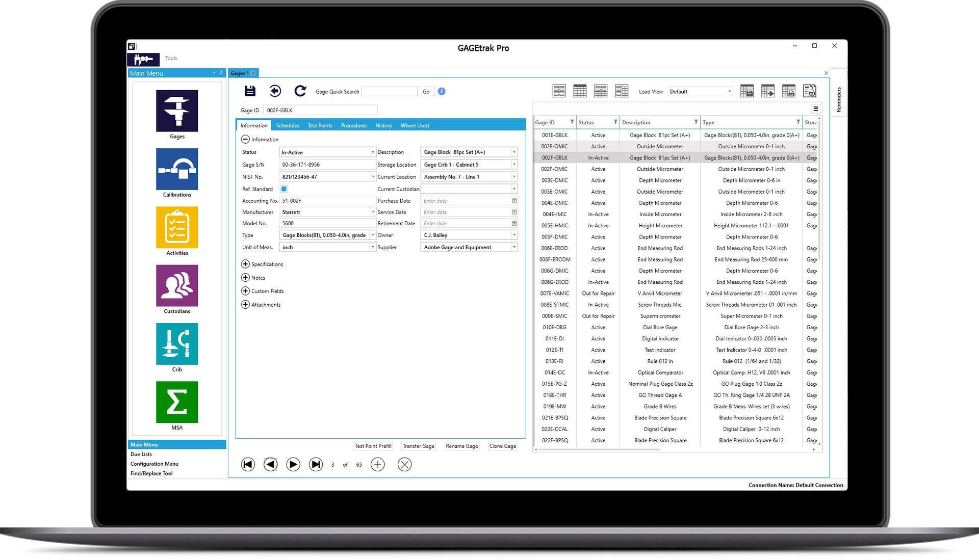Switch to the Procedures tab
Viewport: 979px width, 560px height.
[x=354, y=125]
